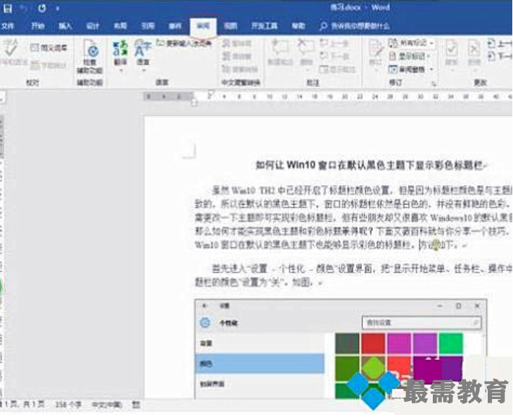
Task: Click the second Chinese conversion button
Action: [x=236, y=56]
